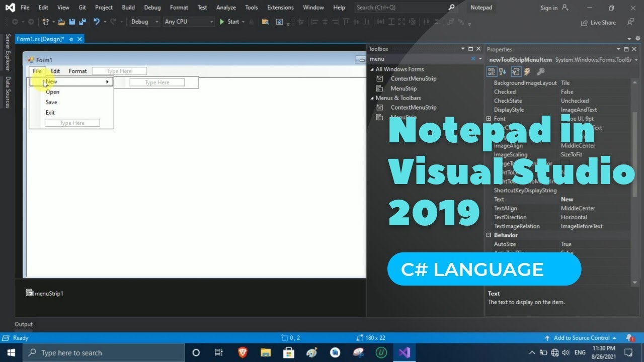Click the Windows Start button

[x=11, y=352]
